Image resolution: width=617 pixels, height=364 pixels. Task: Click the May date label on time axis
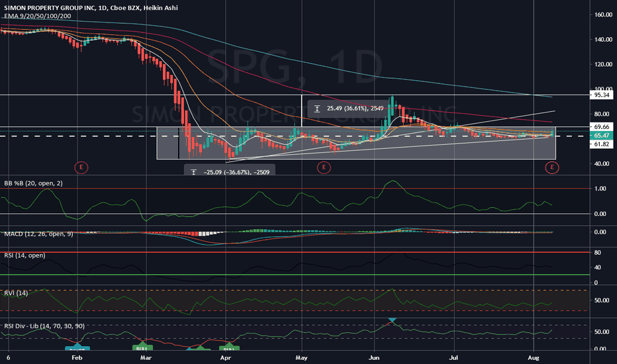pos(301,357)
